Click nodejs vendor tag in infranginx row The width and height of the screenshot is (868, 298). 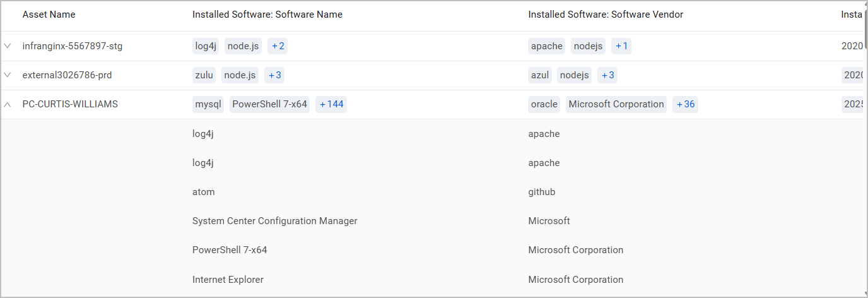click(x=589, y=46)
